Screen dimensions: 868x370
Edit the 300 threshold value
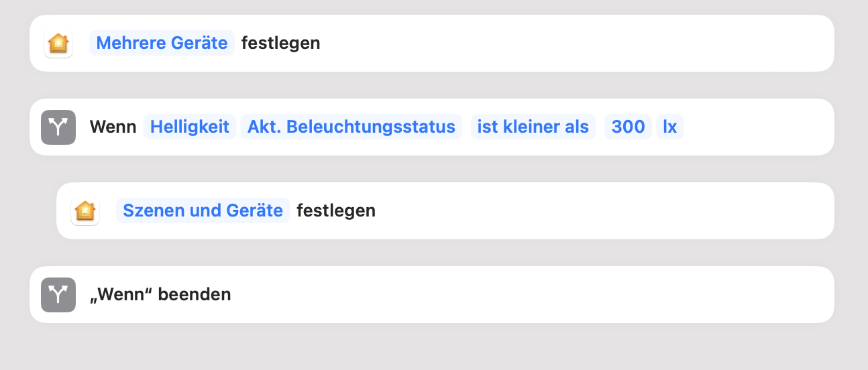tap(628, 127)
